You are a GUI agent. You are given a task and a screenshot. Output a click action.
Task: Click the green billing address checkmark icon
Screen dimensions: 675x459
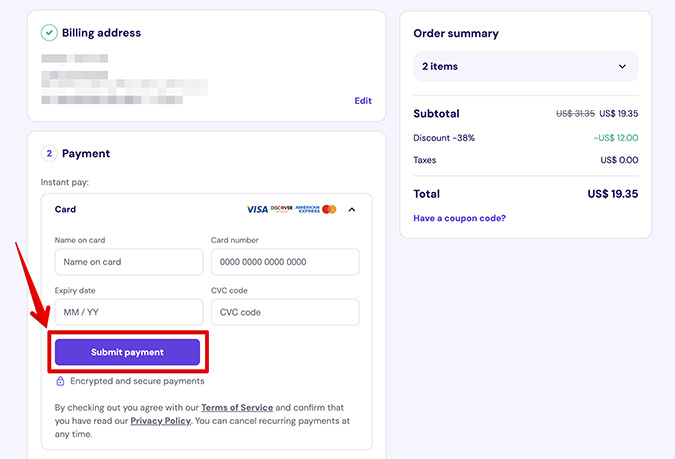click(x=49, y=33)
